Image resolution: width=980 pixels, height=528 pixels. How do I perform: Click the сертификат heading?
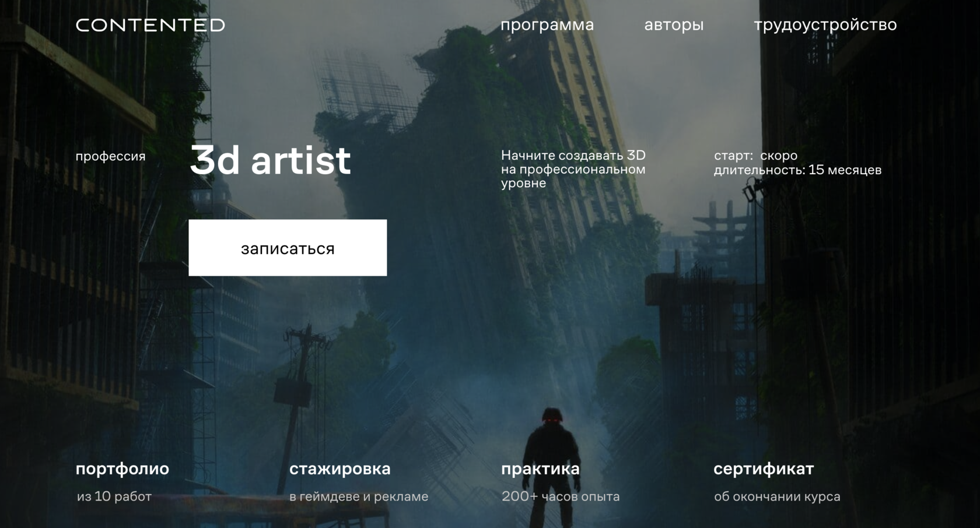[764, 469]
